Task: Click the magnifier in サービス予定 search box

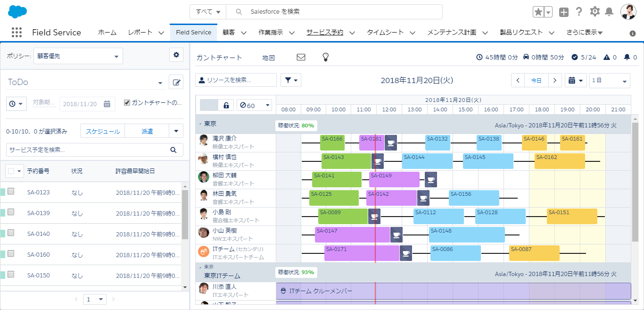Action: [173, 150]
